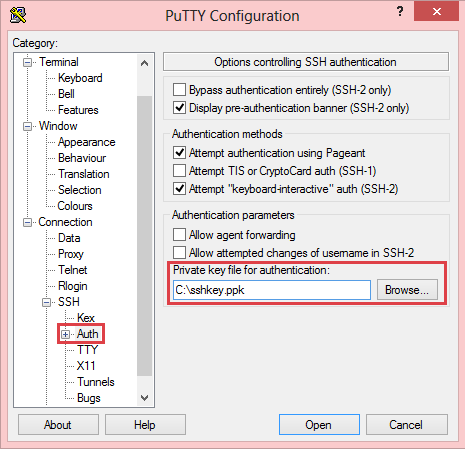
Task: Click the About button
Action: [58, 425]
